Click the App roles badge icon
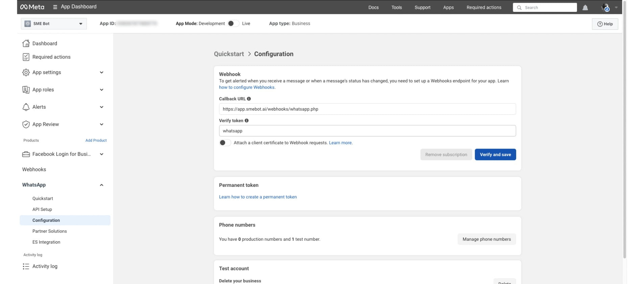 click(x=26, y=90)
